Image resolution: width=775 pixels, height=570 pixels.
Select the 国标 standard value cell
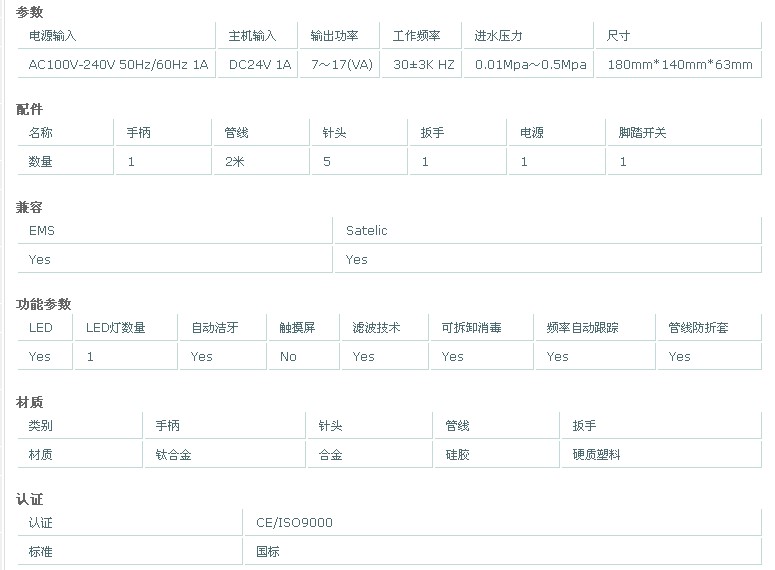tap(503, 551)
